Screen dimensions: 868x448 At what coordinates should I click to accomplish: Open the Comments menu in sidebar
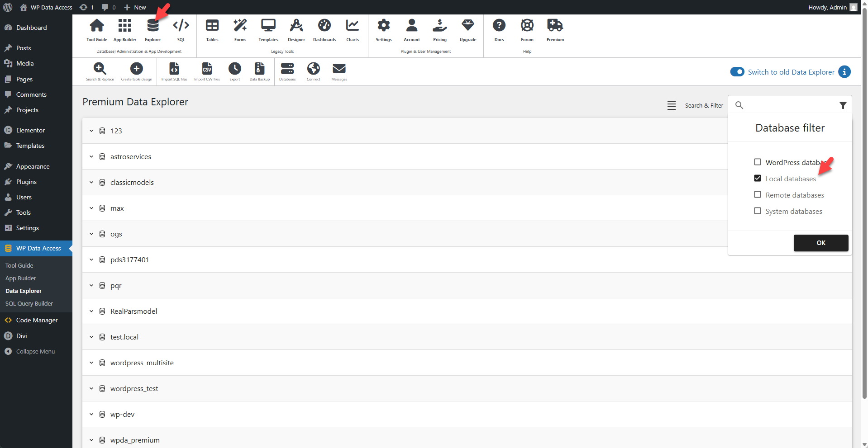(x=31, y=94)
